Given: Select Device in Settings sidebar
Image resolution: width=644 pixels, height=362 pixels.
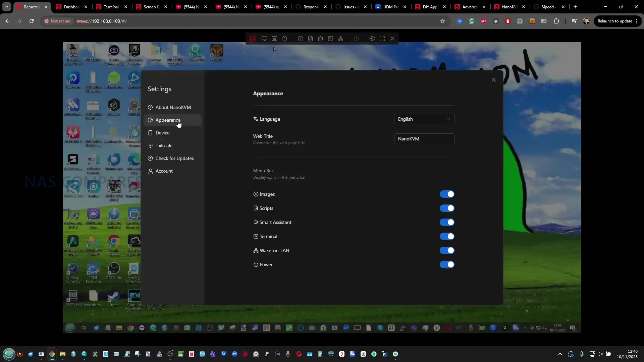Looking at the screenshot, I should point(163,133).
